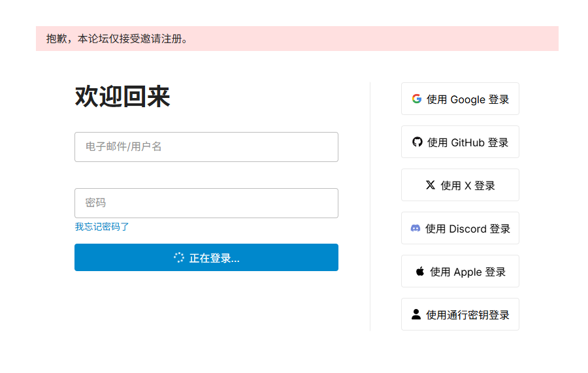Sign in via 使用 Google 登录 label

[x=468, y=99]
